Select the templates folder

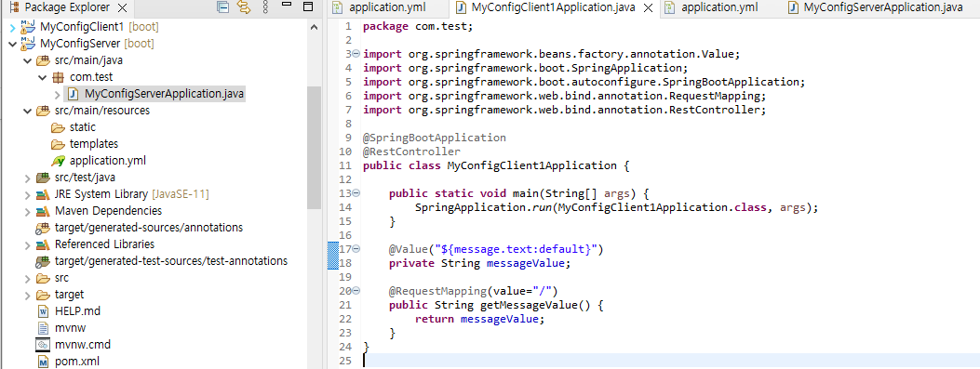click(x=94, y=144)
